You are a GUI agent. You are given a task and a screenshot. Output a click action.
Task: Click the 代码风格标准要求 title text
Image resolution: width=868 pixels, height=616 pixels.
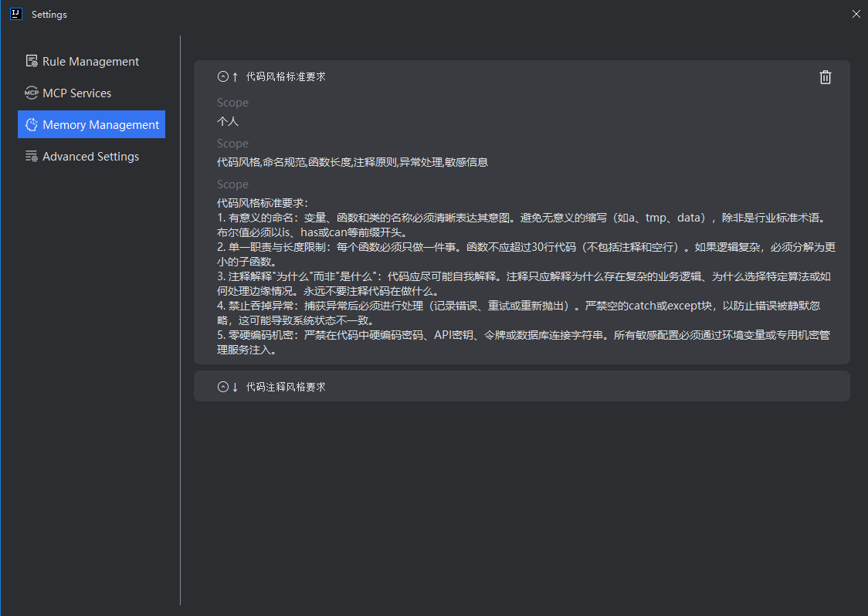pyautogui.click(x=286, y=76)
